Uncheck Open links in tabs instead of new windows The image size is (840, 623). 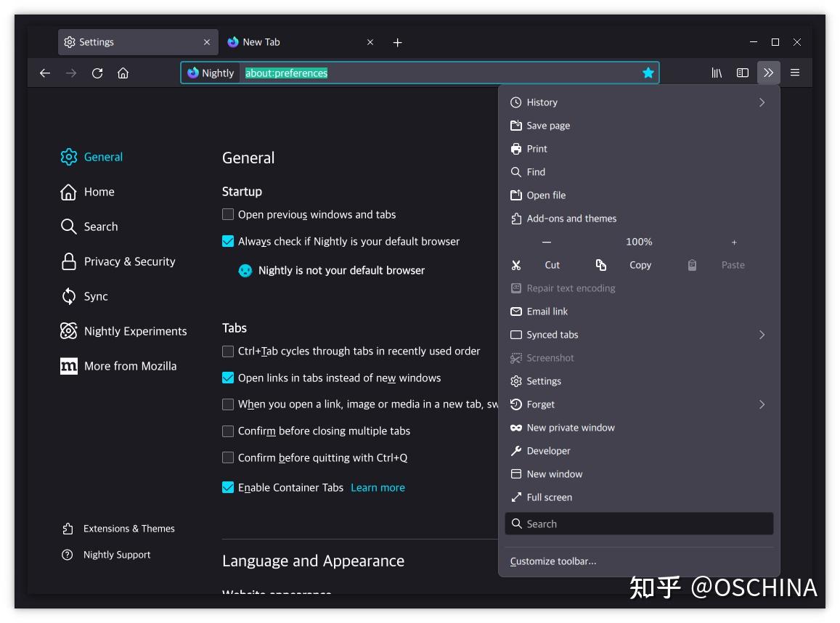[x=228, y=378]
